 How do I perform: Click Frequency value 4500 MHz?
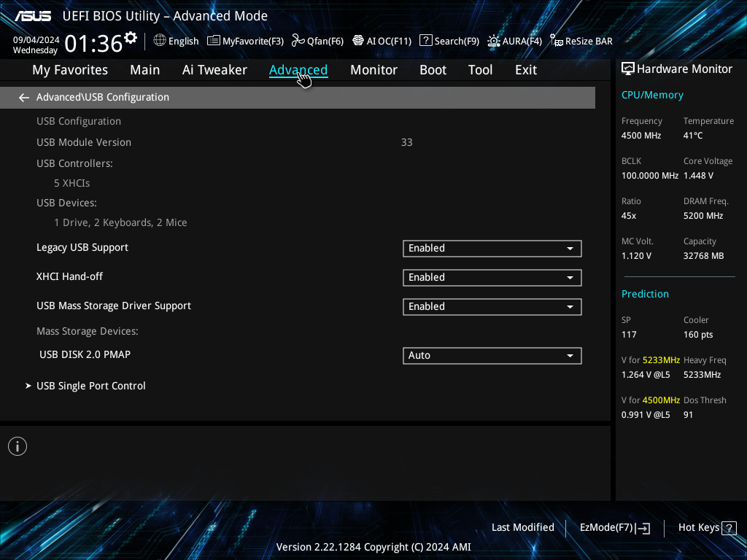point(641,136)
